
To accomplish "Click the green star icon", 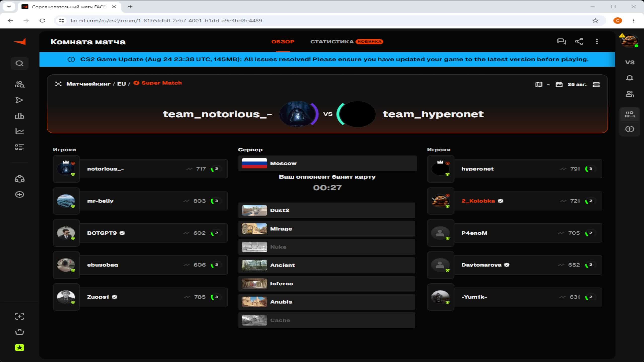I will pyautogui.click(x=20, y=348).
